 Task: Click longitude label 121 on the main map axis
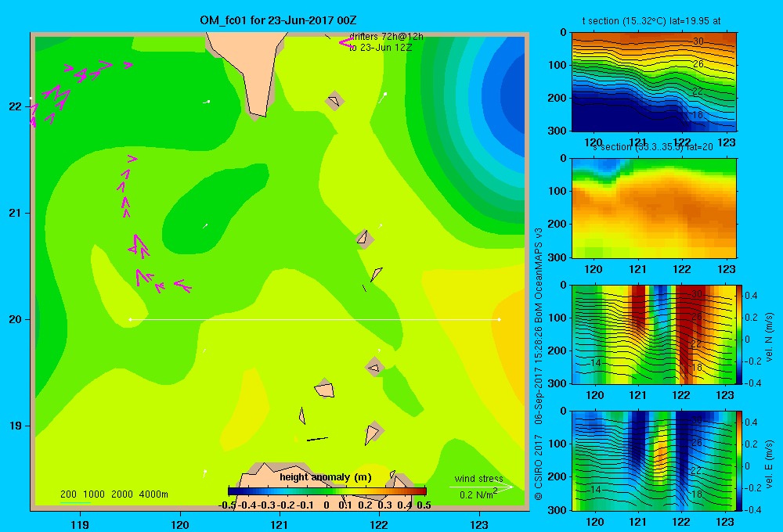(x=280, y=524)
